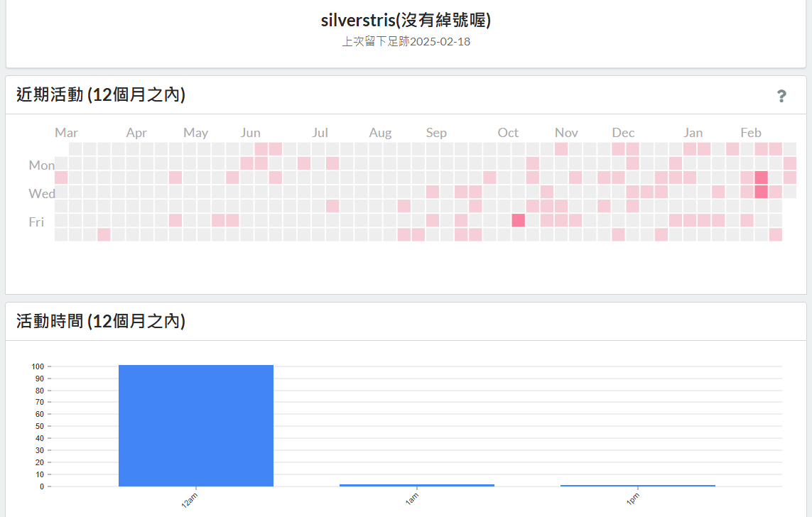Click the Mon weekday label

(x=41, y=165)
